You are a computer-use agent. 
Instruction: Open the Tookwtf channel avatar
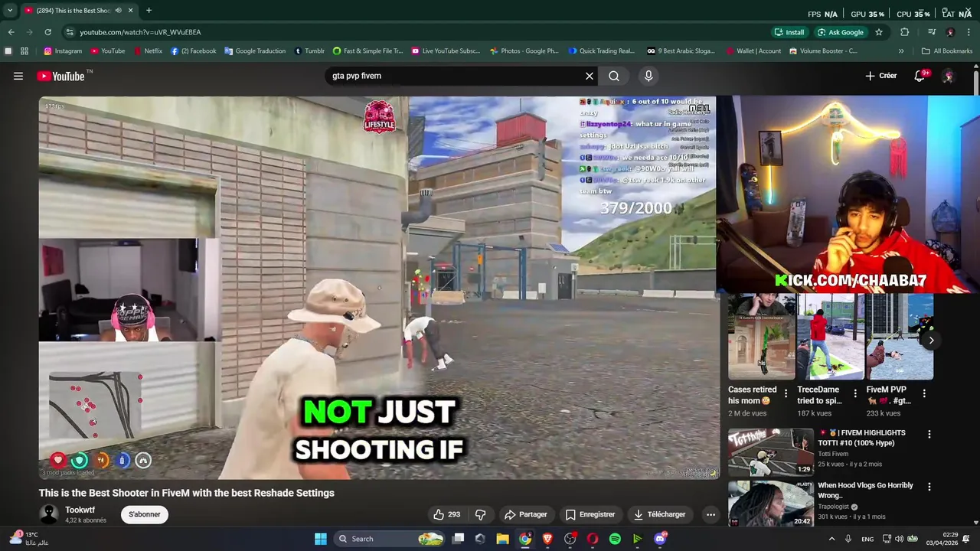(x=49, y=514)
